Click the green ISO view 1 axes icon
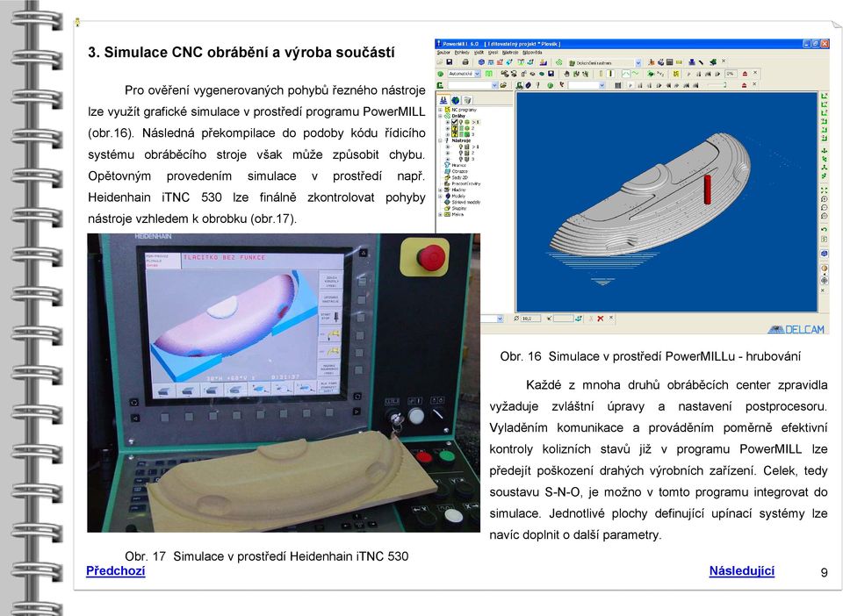This screenshot has width=843, height=616. point(824,152)
